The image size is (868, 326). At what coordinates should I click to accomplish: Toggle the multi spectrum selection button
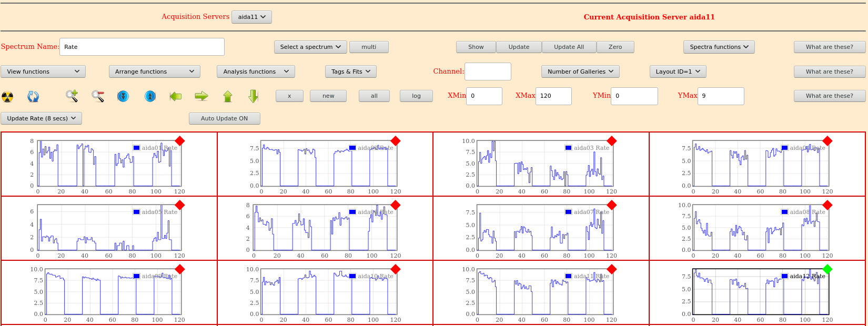click(369, 47)
